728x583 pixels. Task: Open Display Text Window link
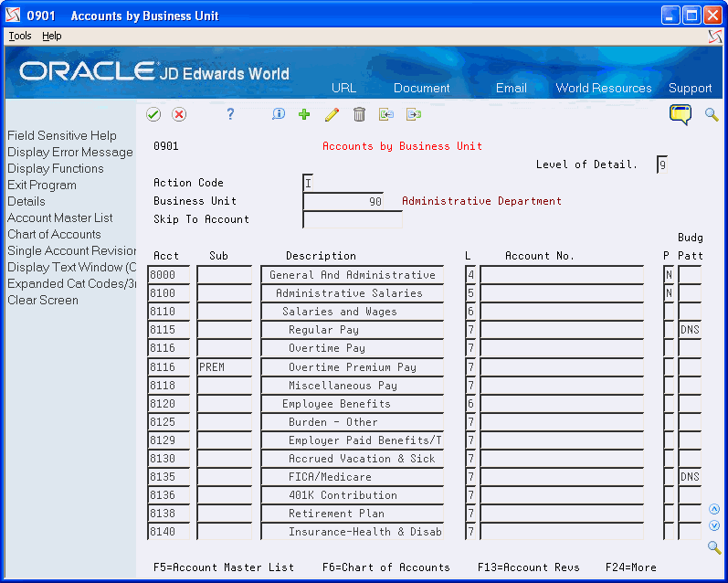coord(71,267)
